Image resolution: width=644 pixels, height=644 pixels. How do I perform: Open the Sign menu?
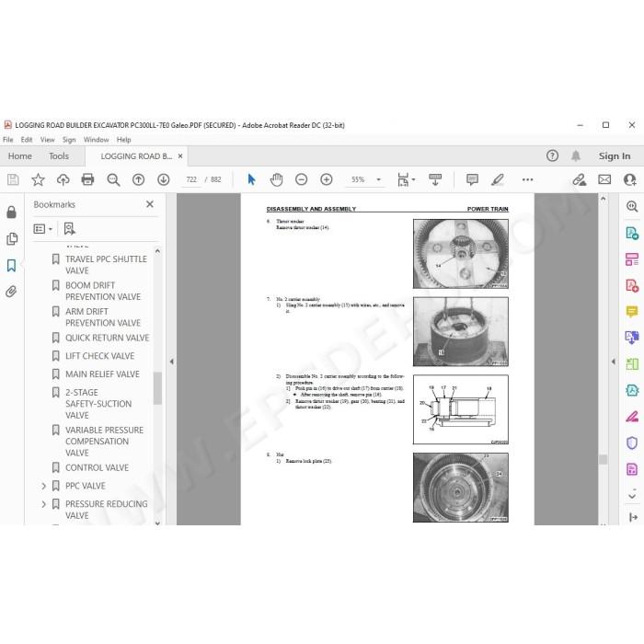(69, 140)
